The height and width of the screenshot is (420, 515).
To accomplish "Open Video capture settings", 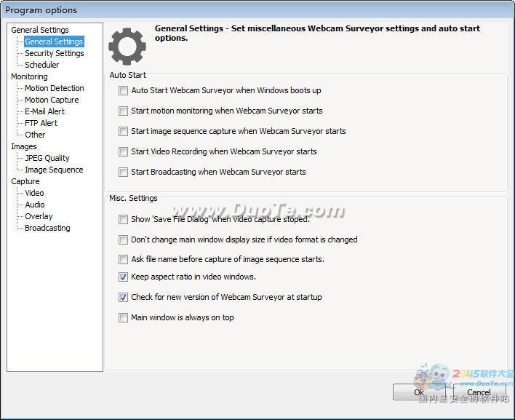I will [34, 193].
